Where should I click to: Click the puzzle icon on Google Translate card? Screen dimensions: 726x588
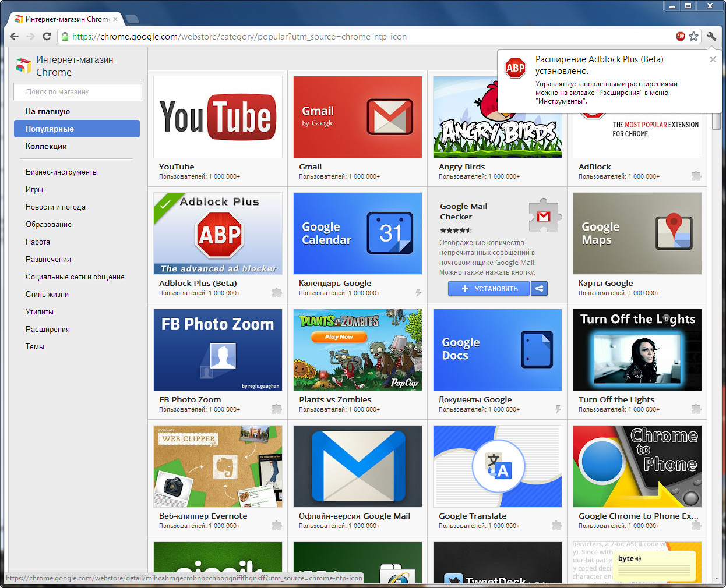tap(556, 525)
